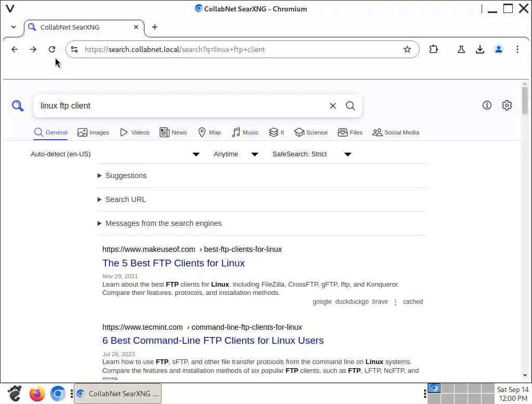Open SearXNG preferences gear
The image size is (532, 404).
pos(507,105)
